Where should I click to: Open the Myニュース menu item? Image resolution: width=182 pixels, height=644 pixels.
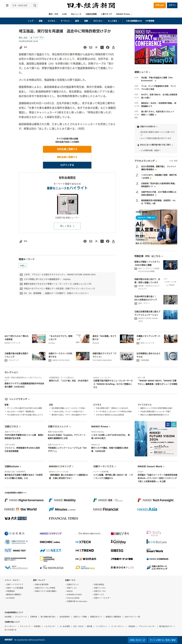[76, 14]
